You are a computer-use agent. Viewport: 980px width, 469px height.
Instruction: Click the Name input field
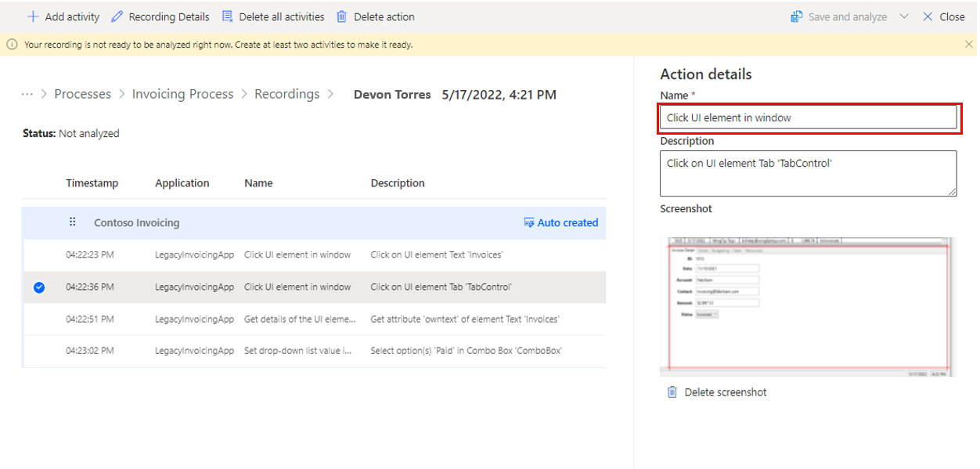808,117
